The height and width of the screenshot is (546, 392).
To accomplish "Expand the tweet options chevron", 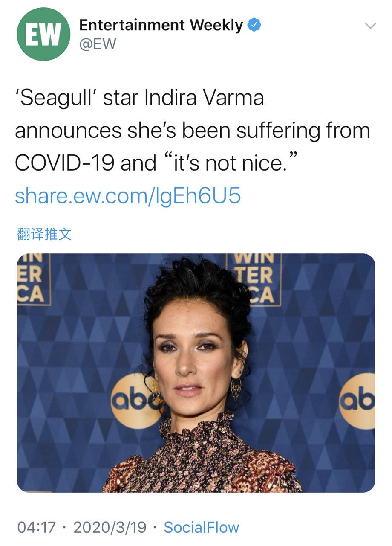I will [x=371, y=26].
